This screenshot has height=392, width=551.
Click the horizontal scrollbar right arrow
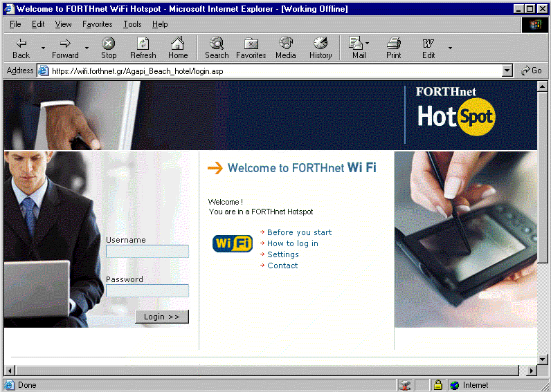tap(531, 371)
